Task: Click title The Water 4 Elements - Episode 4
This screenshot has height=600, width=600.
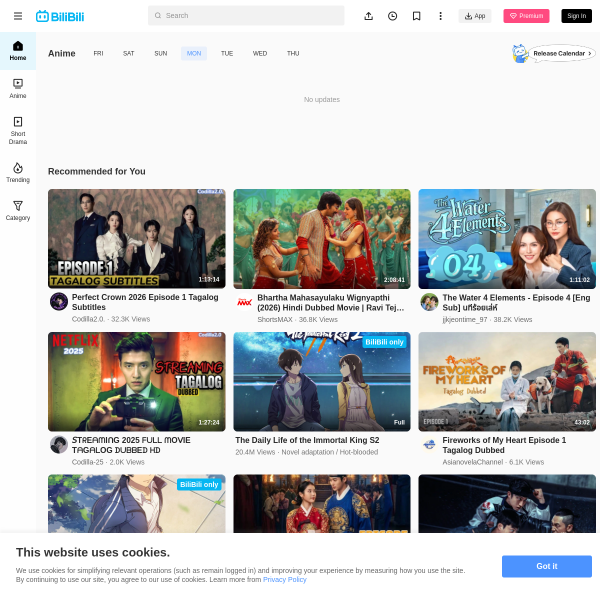Action: [x=516, y=302]
